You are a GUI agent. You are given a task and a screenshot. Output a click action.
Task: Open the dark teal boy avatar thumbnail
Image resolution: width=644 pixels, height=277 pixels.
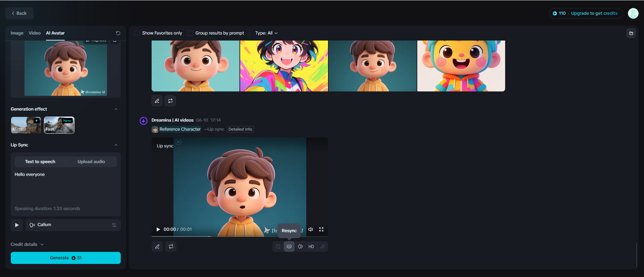pyautogui.click(x=373, y=66)
